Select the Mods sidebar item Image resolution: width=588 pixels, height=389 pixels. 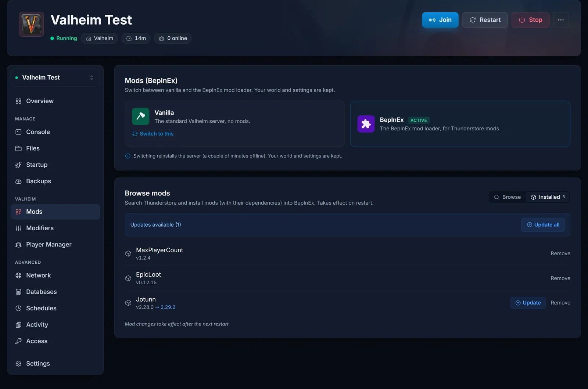55,212
